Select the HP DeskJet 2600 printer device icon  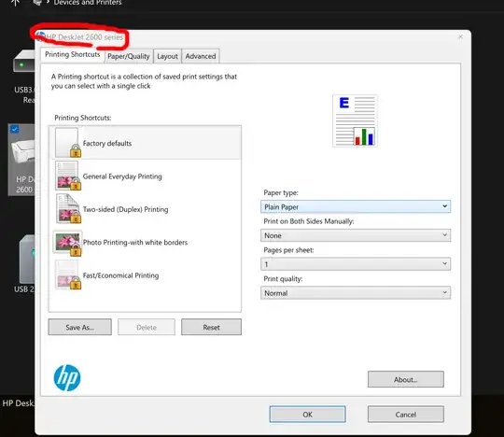(x=22, y=152)
